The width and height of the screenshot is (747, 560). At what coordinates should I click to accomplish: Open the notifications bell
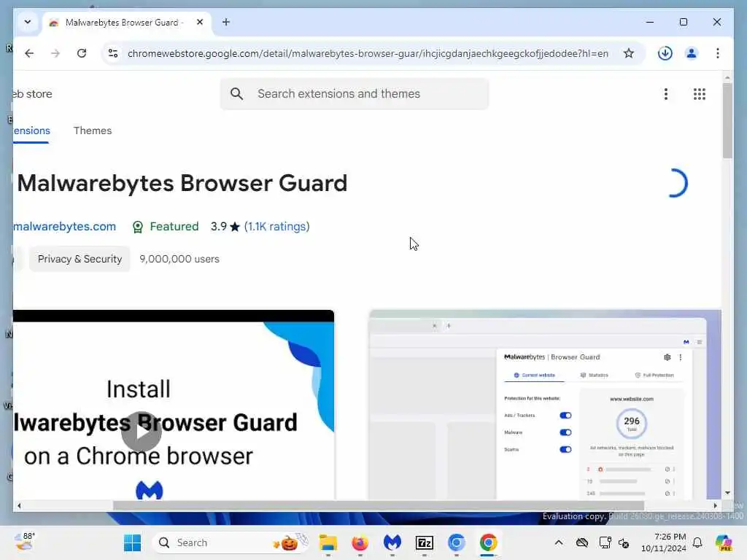pos(697,542)
